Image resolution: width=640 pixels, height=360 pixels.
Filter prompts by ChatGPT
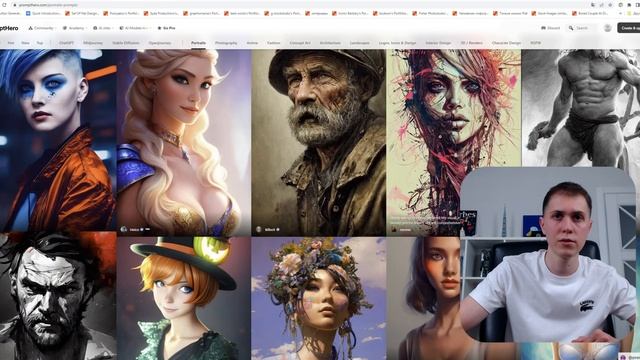point(67,43)
